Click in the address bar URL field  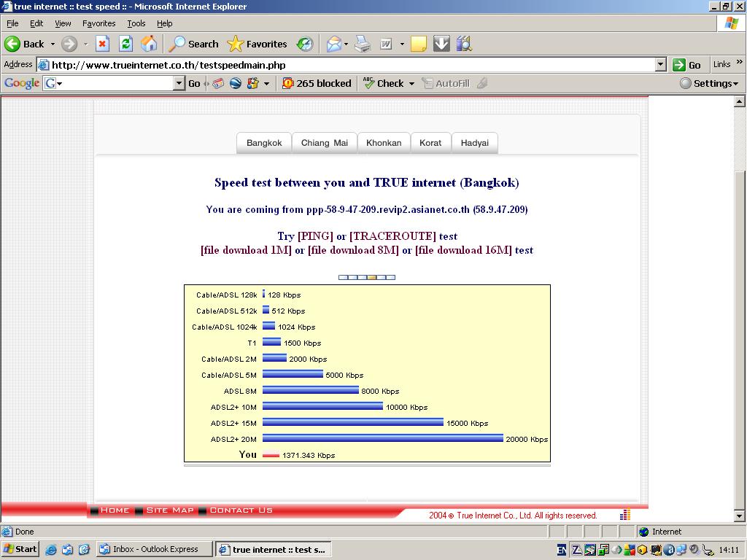pos(347,65)
